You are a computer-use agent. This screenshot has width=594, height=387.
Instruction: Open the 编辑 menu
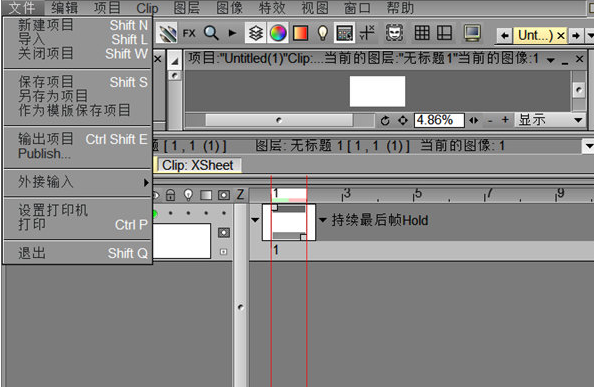(64, 8)
